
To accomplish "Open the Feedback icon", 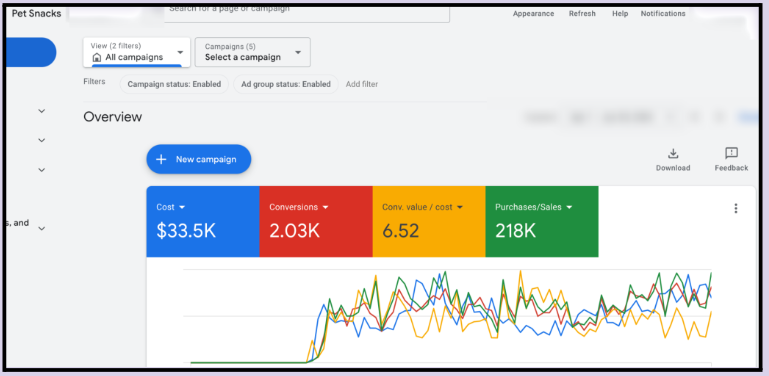I will click(731, 153).
